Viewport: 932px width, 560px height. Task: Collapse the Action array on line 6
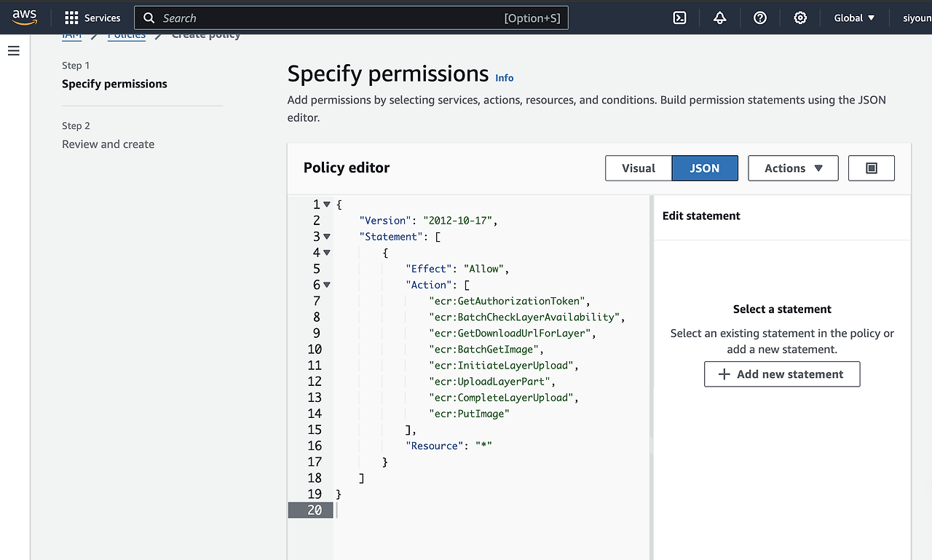pyautogui.click(x=327, y=285)
